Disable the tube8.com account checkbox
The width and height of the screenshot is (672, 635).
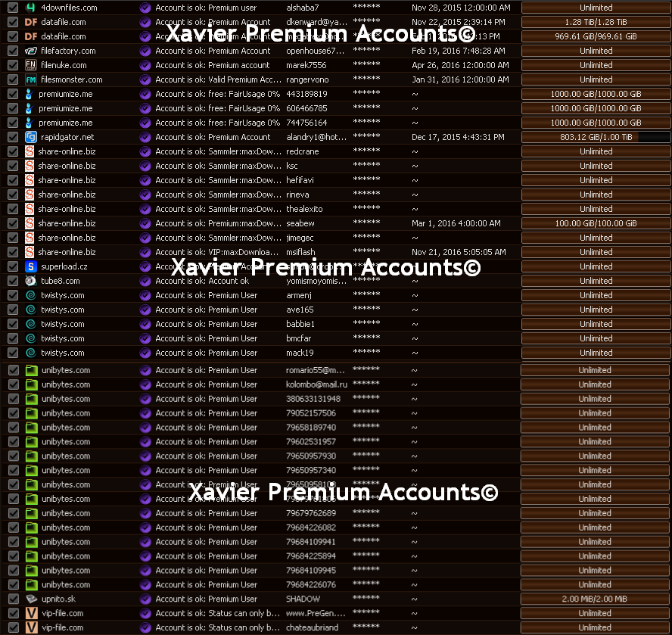(13, 281)
